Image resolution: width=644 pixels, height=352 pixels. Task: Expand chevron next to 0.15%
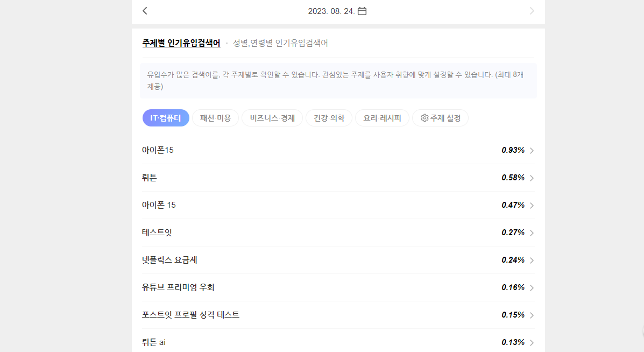click(x=532, y=315)
